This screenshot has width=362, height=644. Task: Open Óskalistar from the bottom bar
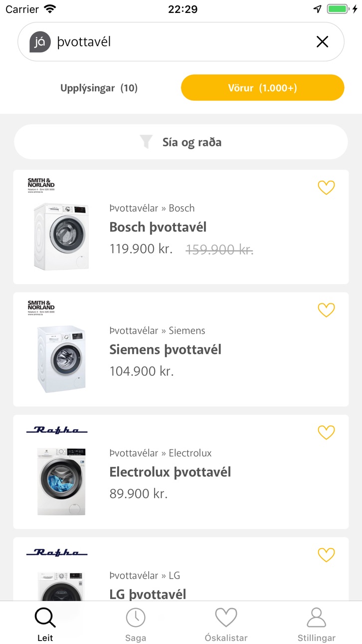click(226, 624)
